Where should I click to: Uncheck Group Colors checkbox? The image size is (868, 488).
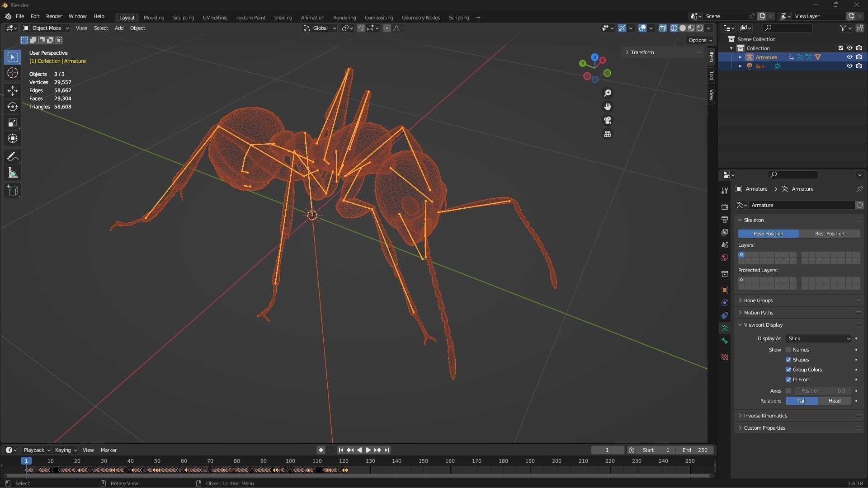pos(788,370)
